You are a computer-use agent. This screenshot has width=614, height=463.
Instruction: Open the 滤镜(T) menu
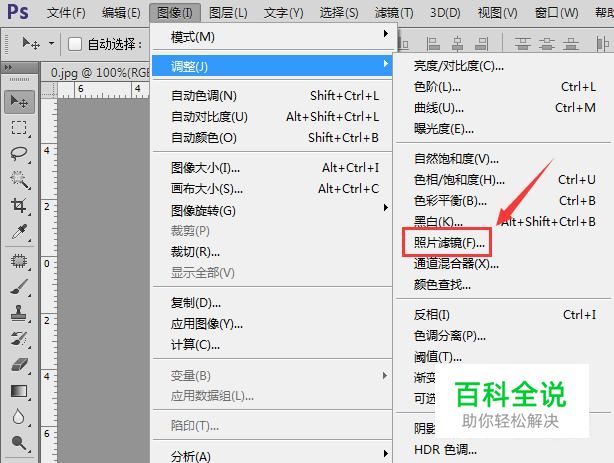click(394, 13)
